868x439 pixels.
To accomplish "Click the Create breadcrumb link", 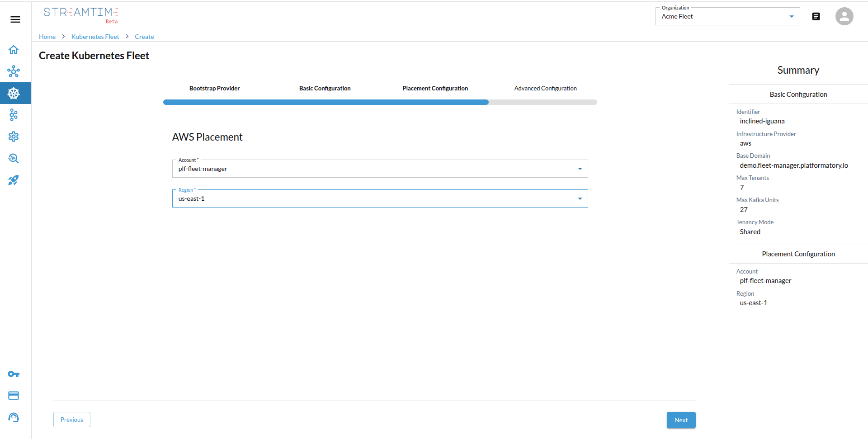I will tap(144, 37).
